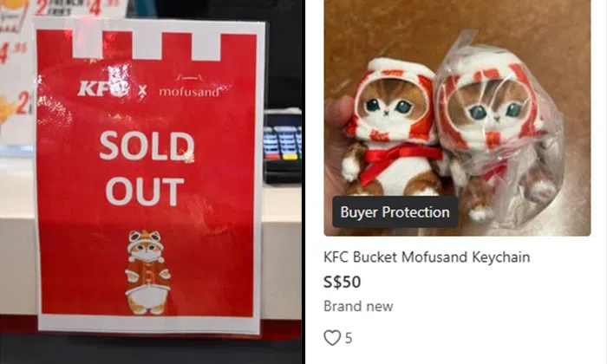Open the keychain listing photo thumbnail
607x364 pixels.
[x=457, y=118]
